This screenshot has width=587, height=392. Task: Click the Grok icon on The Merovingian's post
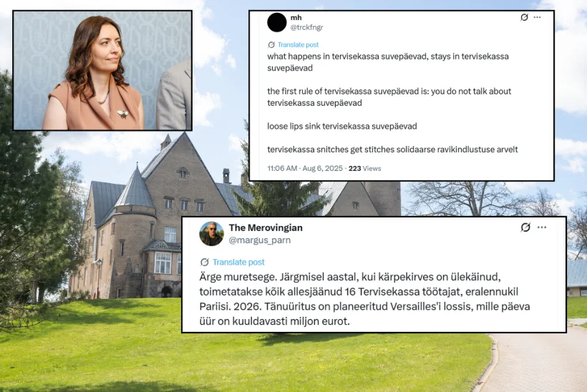525,227
